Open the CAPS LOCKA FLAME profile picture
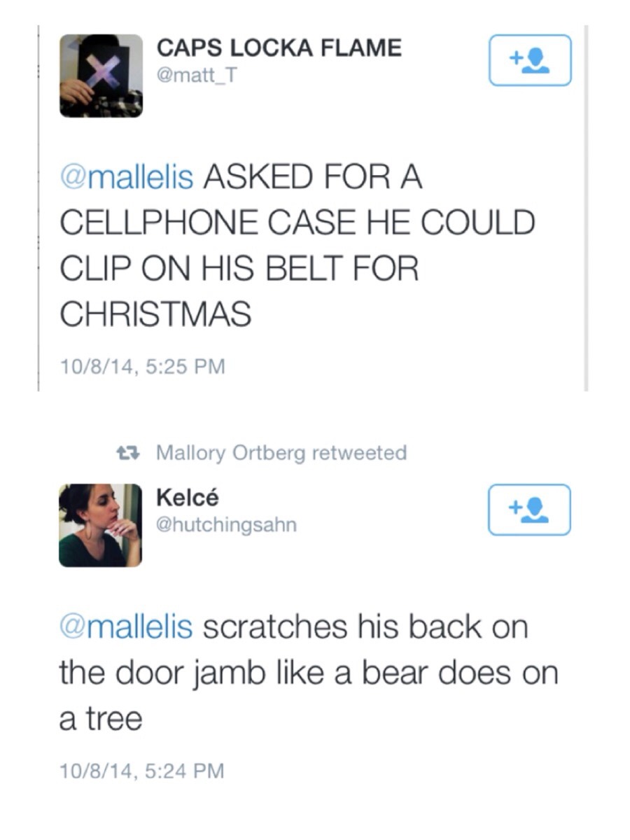 pyautogui.click(x=101, y=75)
